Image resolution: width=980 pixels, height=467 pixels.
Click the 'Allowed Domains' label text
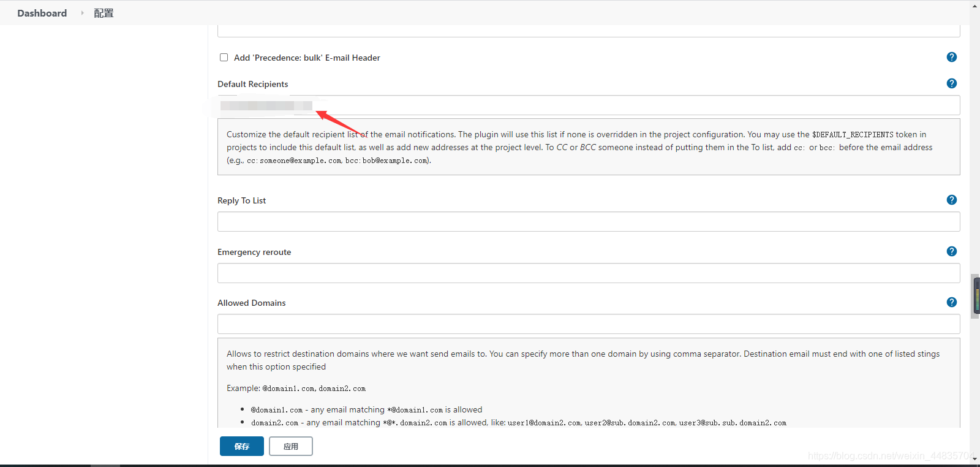coord(252,303)
